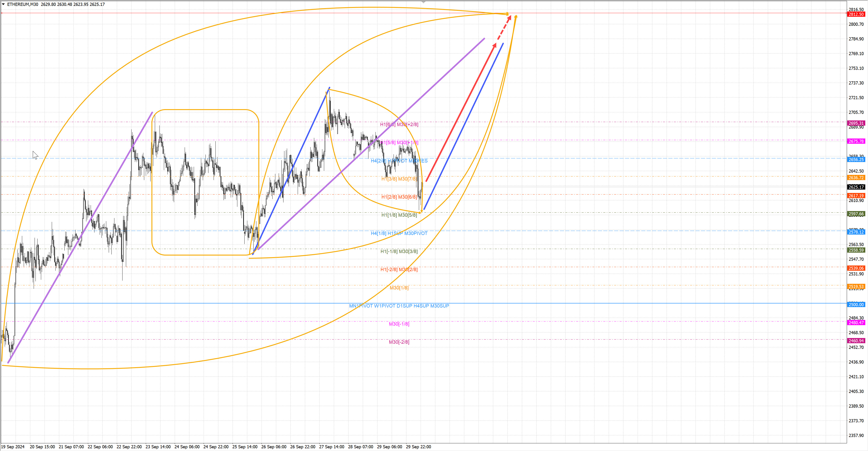Viewport: 868px width, 451px height.
Task: Click the 29 Sep 22:00 time axis label
Action: click(x=418, y=447)
